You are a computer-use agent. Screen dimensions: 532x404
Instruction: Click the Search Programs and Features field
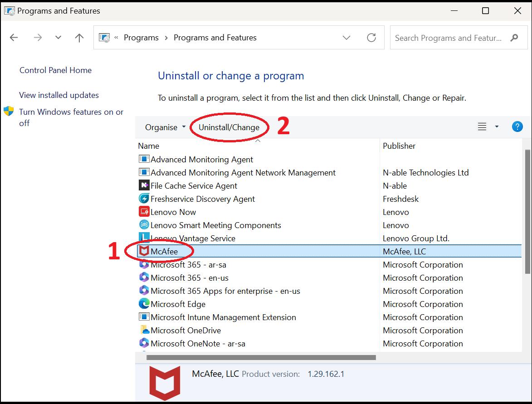click(x=448, y=38)
